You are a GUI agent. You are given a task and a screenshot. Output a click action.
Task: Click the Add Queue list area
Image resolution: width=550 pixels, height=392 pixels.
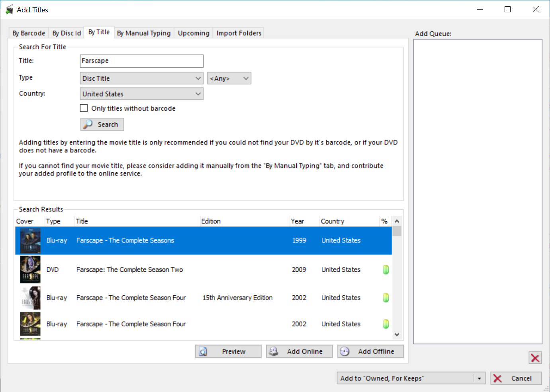click(x=478, y=191)
